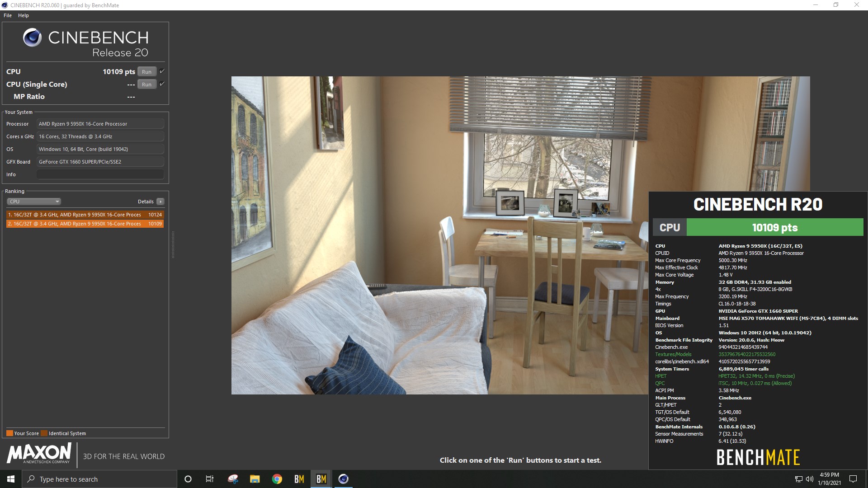Viewport: 868px width, 488px height.
Task: Click the taskbar search box
Action: click(99, 479)
